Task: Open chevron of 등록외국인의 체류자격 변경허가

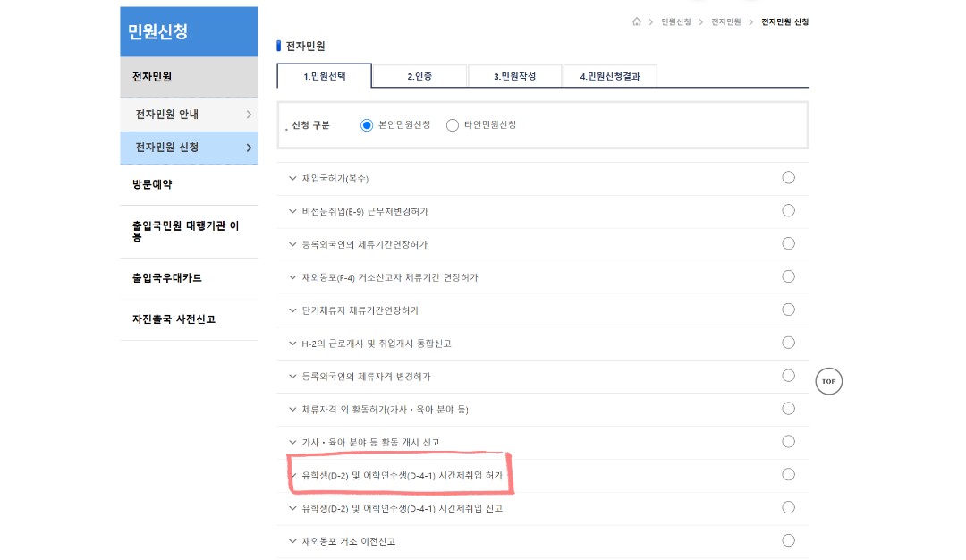Action: tap(292, 377)
